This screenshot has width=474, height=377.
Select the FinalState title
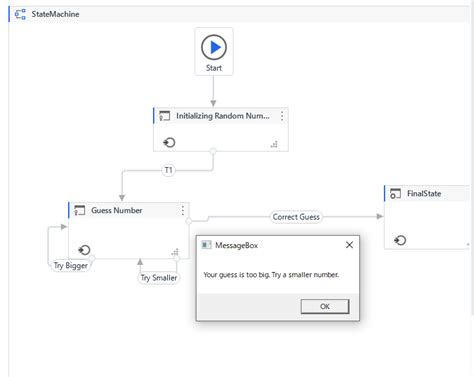424,194
